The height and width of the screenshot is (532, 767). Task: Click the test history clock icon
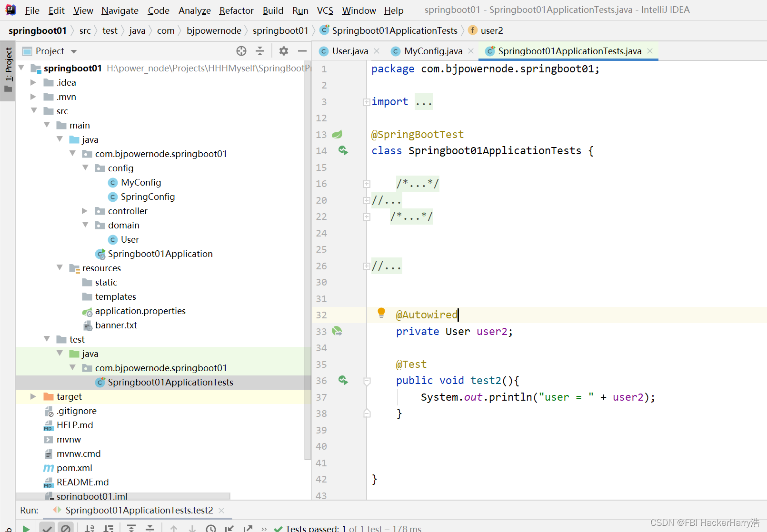(x=211, y=528)
